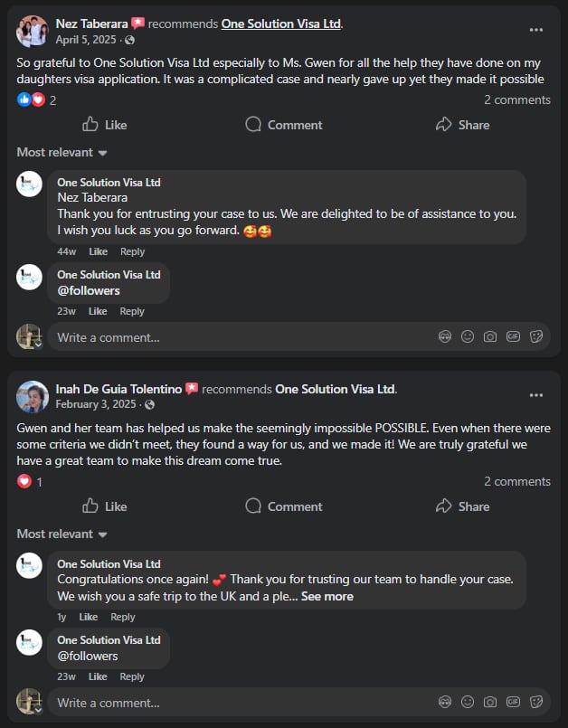Expand Most relevant filter on first post
The width and height of the screenshot is (568, 728).
[x=62, y=153]
